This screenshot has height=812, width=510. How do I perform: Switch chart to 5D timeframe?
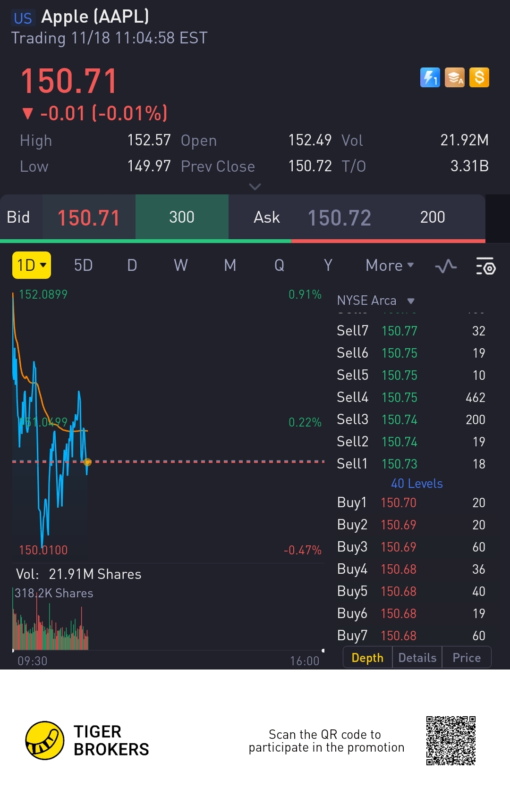pos(83,266)
